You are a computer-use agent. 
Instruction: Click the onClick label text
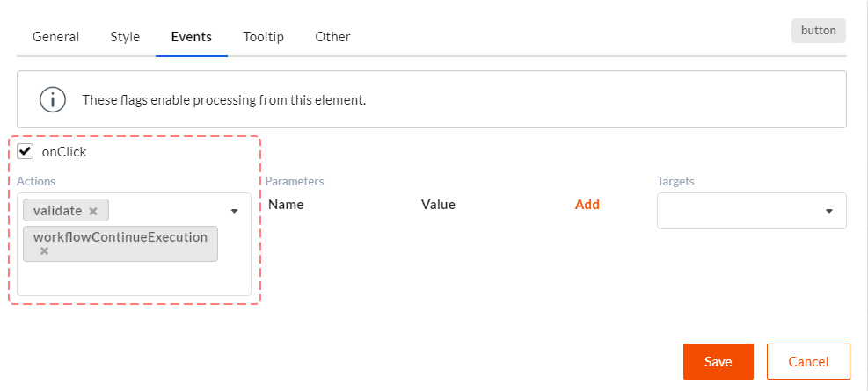(x=64, y=152)
